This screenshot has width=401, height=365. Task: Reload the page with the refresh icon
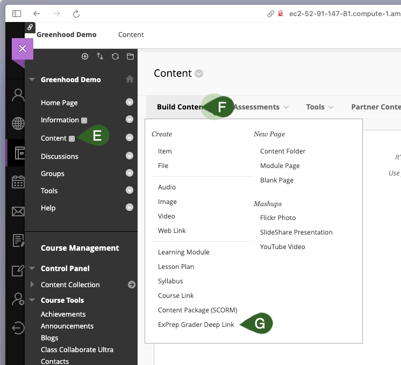[x=76, y=14]
